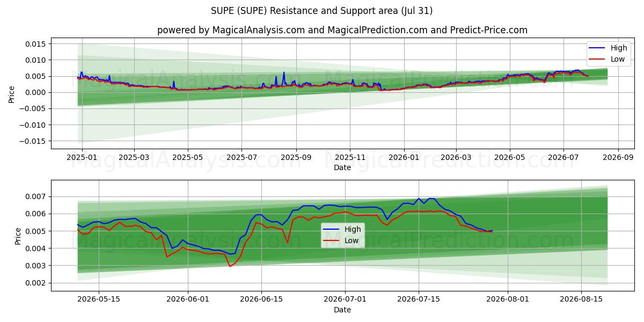Click the '2025-03' tick label on the top chart
The height and width of the screenshot is (322, 644).
pos(134,157)
